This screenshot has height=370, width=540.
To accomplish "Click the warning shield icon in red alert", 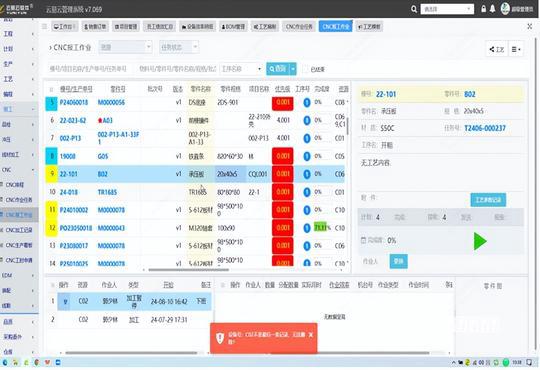I will (x=220, y=338).
